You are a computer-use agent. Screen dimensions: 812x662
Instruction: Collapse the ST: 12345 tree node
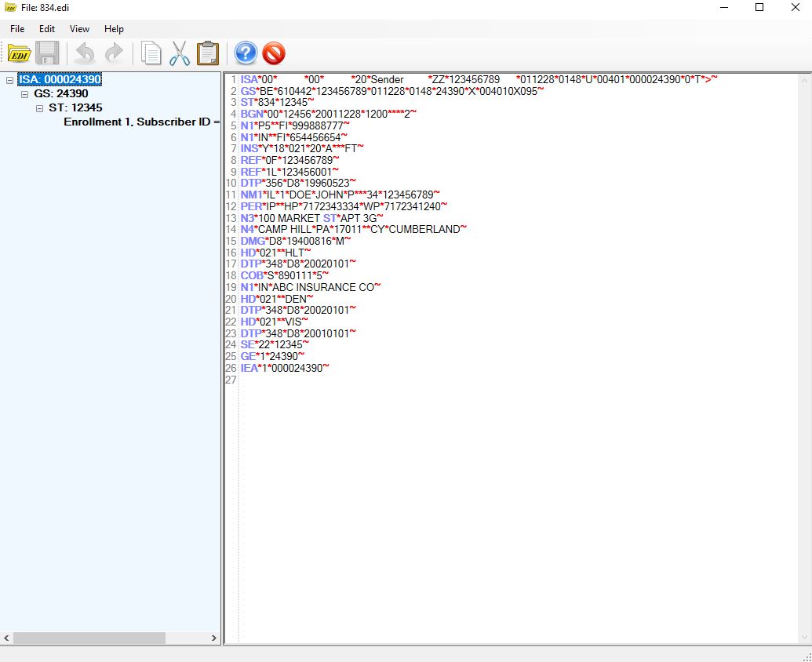39,108
